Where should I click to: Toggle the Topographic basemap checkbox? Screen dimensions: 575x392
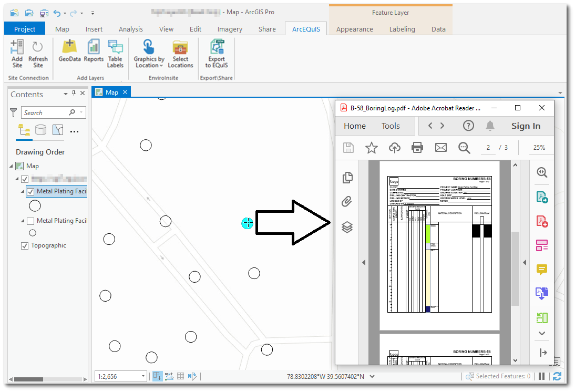click(25, 246)
